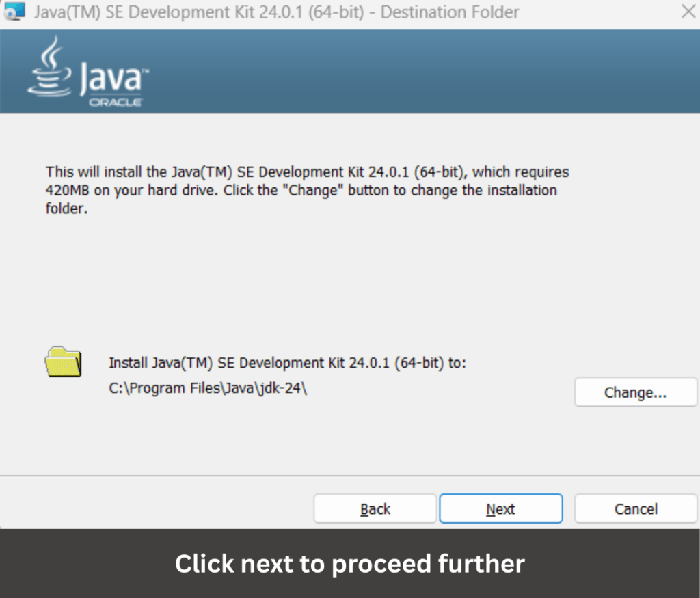700x598 pixels.
Task: Cancel the Java installation
Action: click(635, 509)
